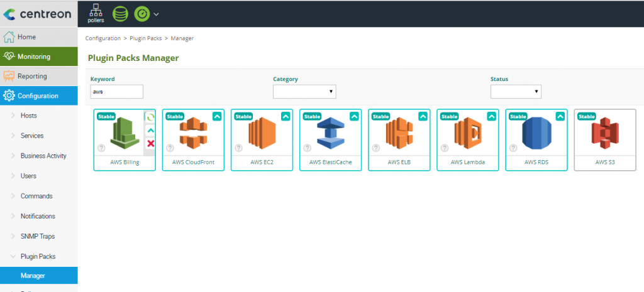Update AWS RDS with up-arrow icon
The width and height of the screenshot is (644, 292).
pos(560,116)
